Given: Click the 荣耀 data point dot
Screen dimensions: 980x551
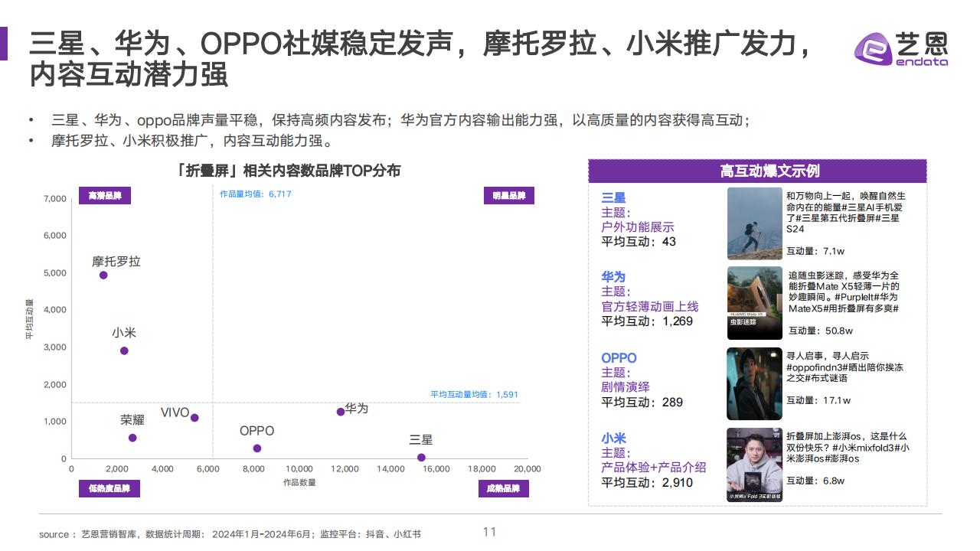Looking at the screenshot, I should 132,438.
